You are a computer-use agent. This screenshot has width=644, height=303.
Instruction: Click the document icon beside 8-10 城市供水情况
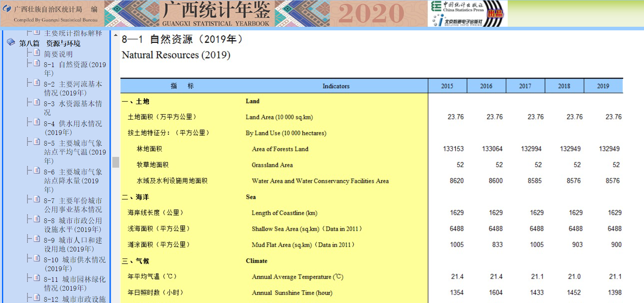[37, 258]
